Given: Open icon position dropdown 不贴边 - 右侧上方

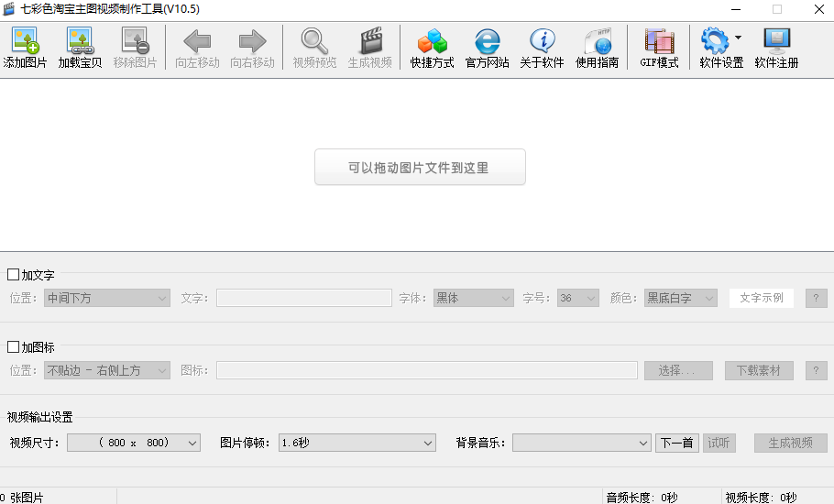Looking at the screenshot, I should click(107, 370).
